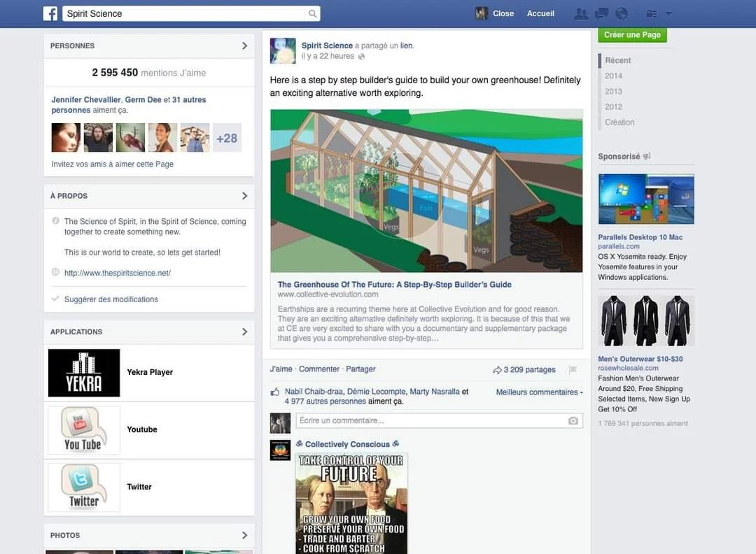This screenshot has width=756, height=554.
Task: Jump to 2013 in the timeline
Action: 613,91
